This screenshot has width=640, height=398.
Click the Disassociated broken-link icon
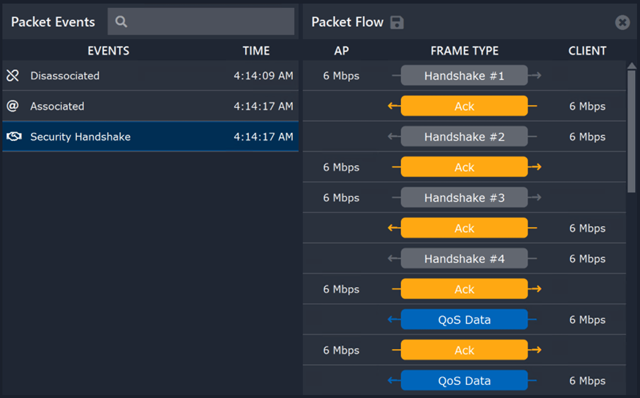(x=13, y=76)
